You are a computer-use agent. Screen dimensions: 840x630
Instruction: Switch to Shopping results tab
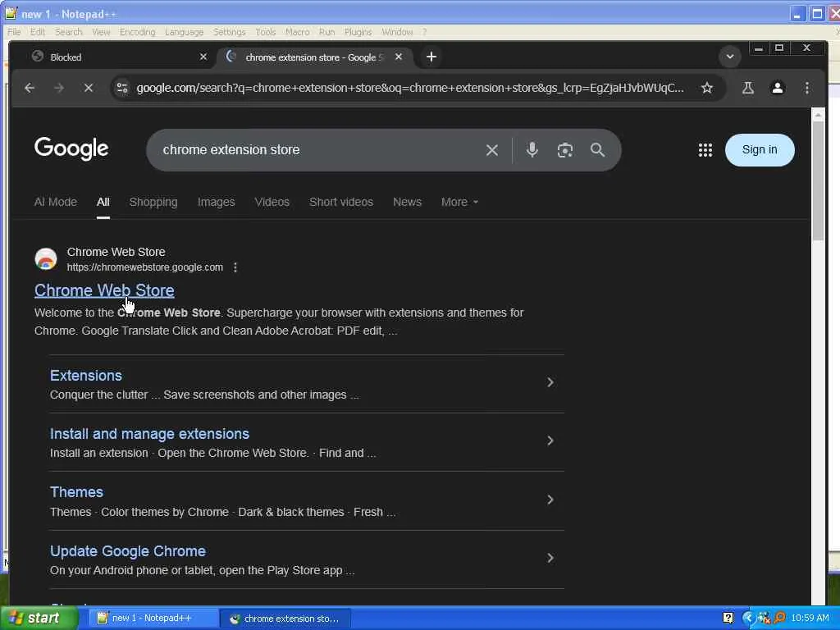point(153,202)
